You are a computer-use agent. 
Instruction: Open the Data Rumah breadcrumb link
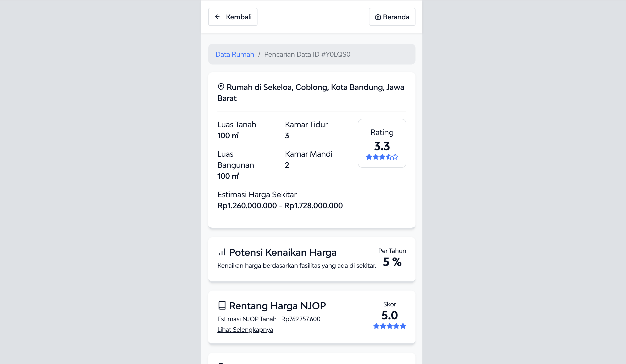tap(235, 54)
